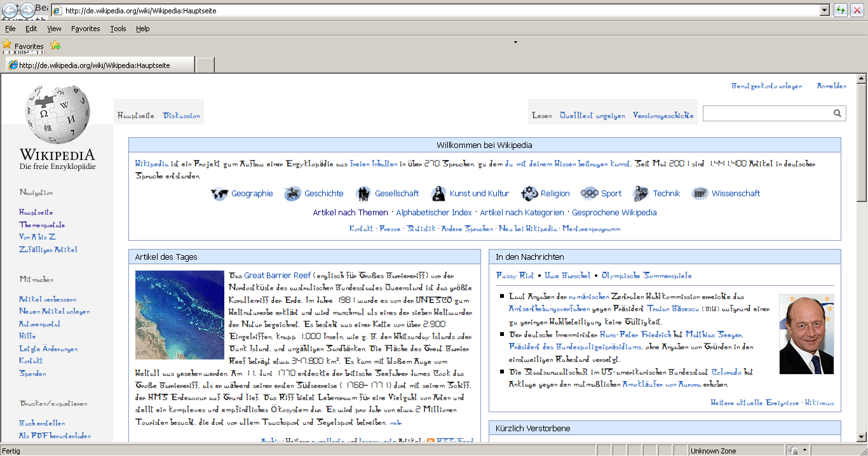868x456 pixels.
Task: Click the Refresh page icon
Action: (841, 10)
